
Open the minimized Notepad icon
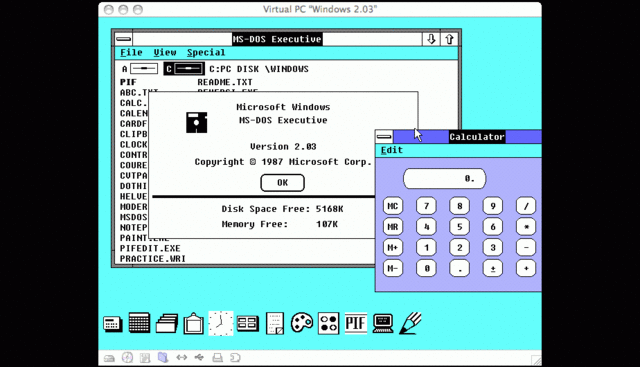pyautogui.click(x=275, y=323)
